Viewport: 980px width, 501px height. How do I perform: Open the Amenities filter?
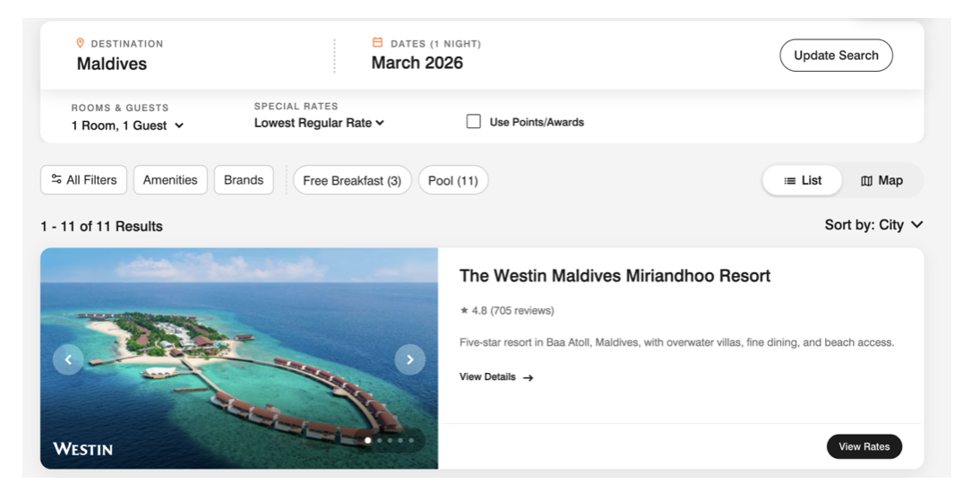pos(170,179)
